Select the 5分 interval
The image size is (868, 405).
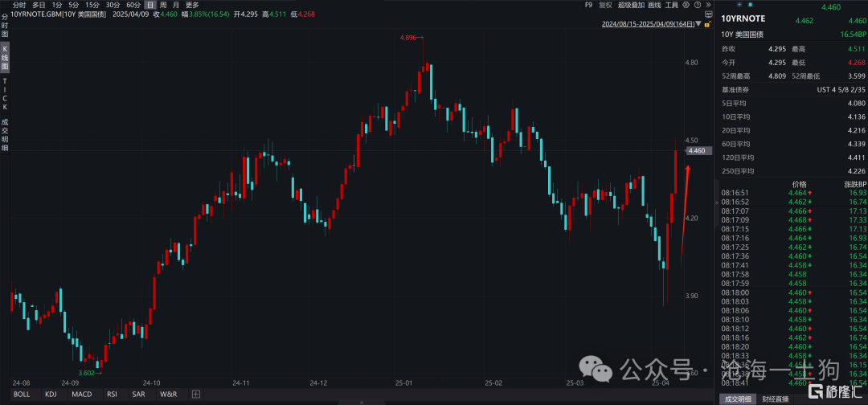74,5
